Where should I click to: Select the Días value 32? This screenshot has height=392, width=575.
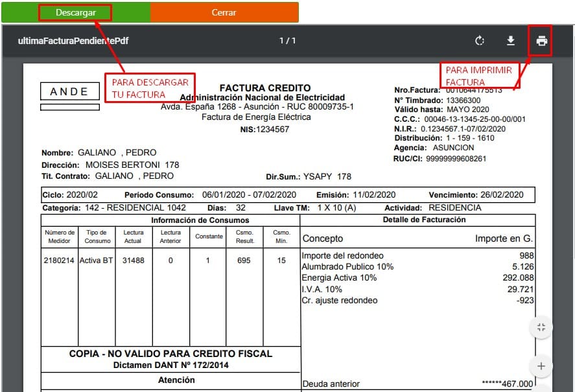[x=241, y=208]
